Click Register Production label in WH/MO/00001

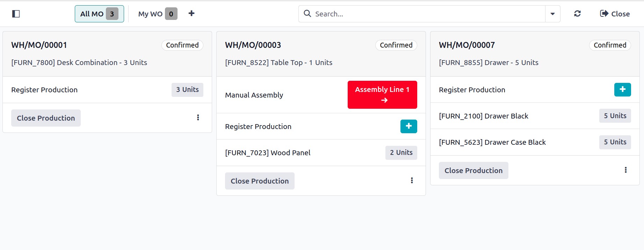pyautogui.click(x=44, y=90)
